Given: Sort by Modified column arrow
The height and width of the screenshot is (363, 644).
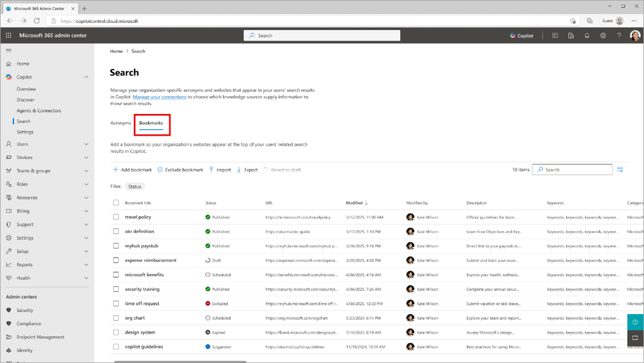Looking at the screenshot, I should click(x=366, y=203).
